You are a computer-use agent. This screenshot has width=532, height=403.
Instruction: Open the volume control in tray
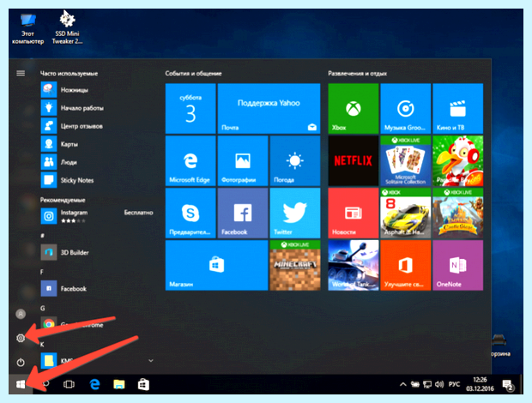click(439, 384)
